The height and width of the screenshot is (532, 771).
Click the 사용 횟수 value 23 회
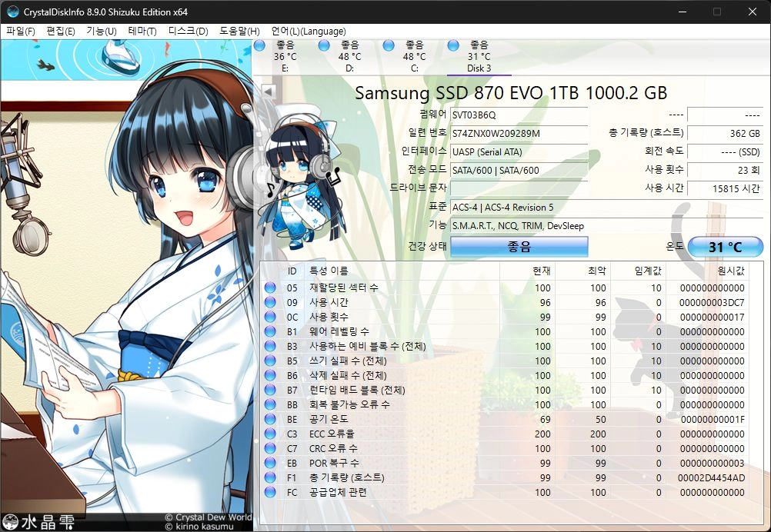click(x=726, y=171)
